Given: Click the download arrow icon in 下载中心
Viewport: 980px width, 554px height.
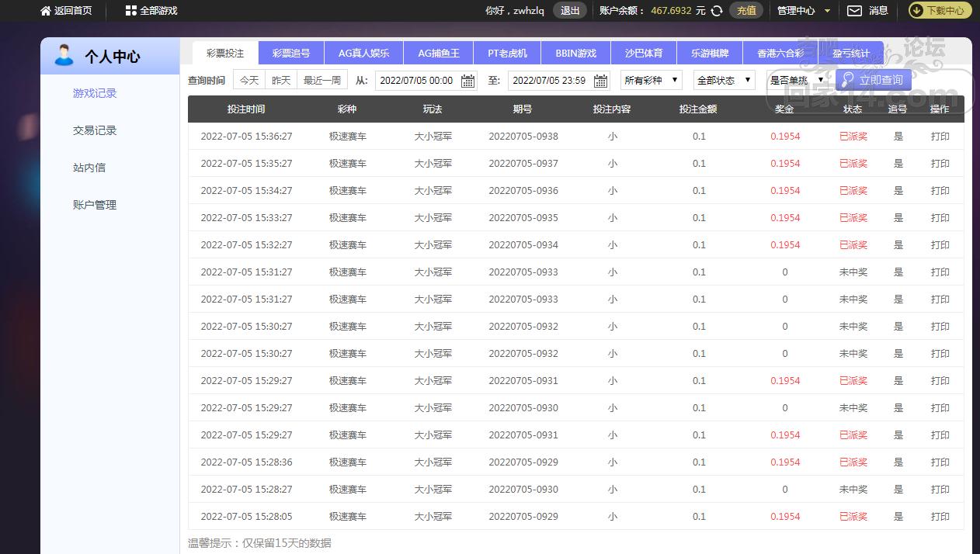Looking at the screenshot, I should click(916, 11).
